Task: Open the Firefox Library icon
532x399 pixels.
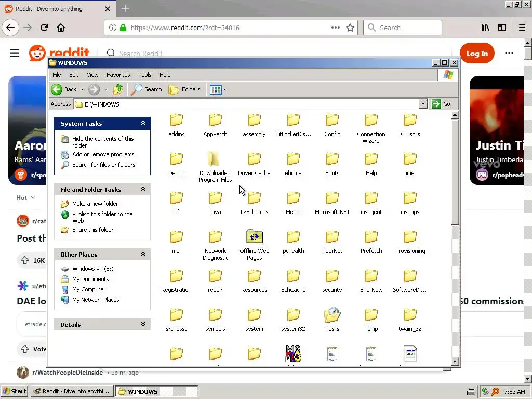Action: 485,28
